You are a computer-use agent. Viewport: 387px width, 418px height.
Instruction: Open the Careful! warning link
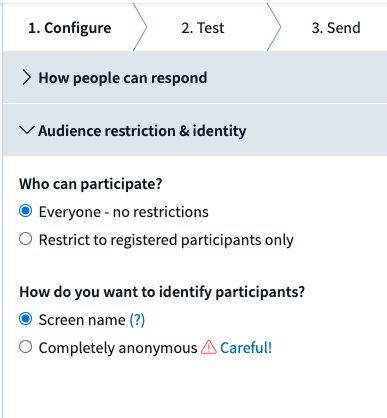tap(246, 348)
